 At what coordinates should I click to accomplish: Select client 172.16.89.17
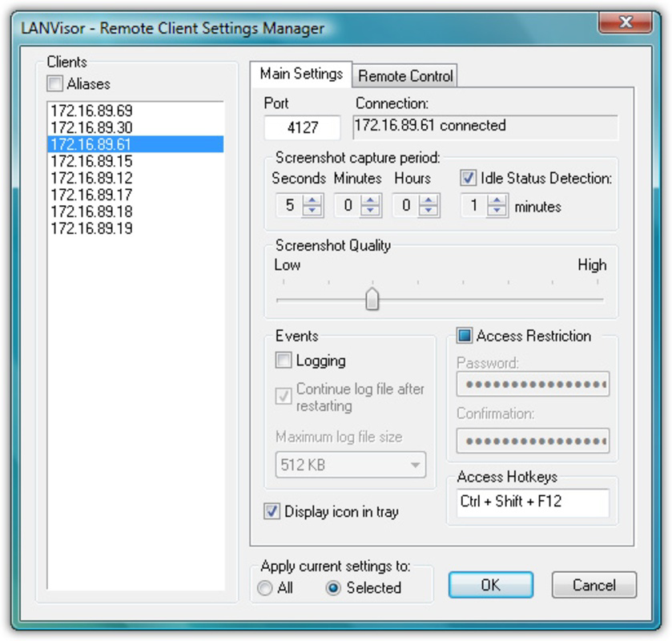[135, 194]
